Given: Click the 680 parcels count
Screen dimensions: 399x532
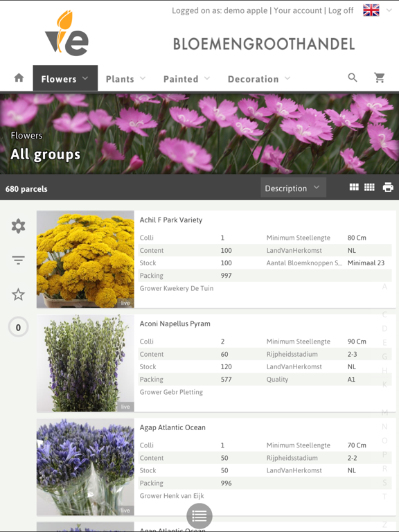Looking at the screenshot, I should [26, 189].
